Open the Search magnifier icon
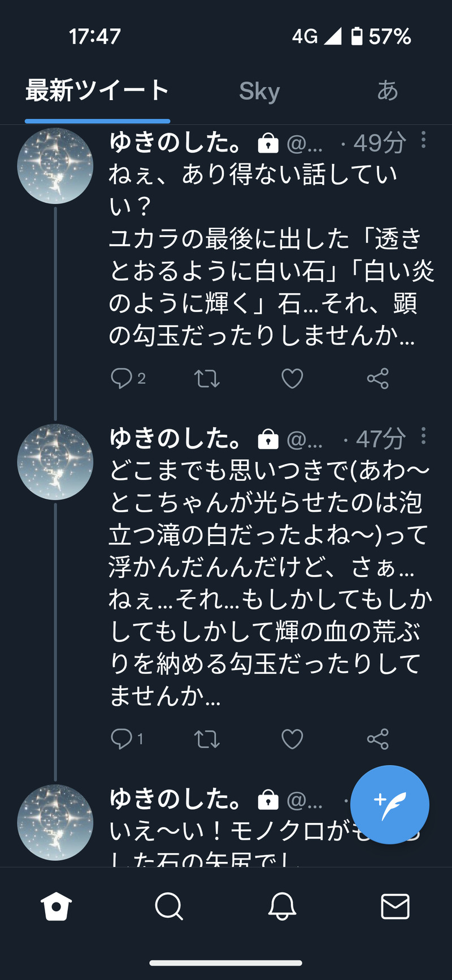Viewport: 452px width, 980px height. 169,906
